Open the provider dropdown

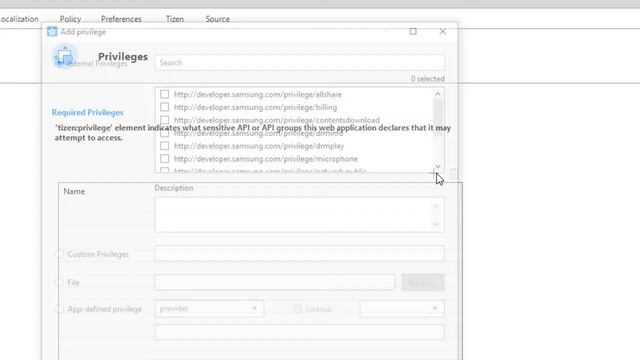pos(209,309)
